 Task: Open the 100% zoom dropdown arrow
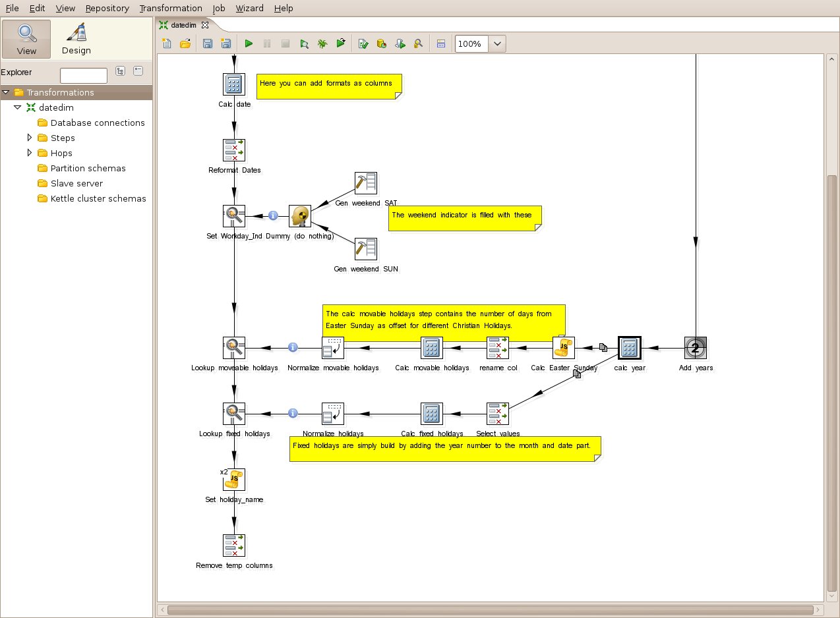point(497,44)
